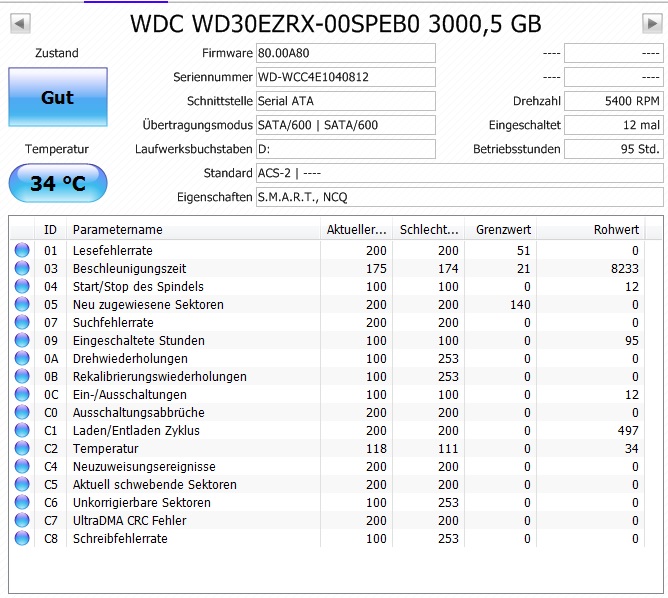The height and width of the screenshot is (598, 668).
Task: Click status orb for Rekalibrierungswiederholungen
Action: (22, 376)
